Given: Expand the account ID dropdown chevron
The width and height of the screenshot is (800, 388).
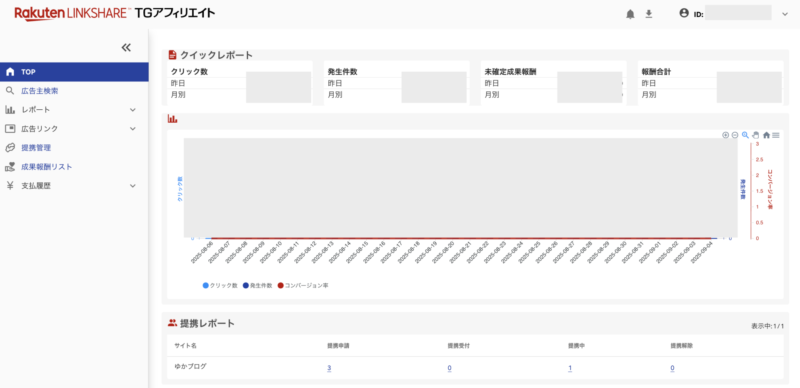Looking at the screenshot, I should tap(785, 14).
